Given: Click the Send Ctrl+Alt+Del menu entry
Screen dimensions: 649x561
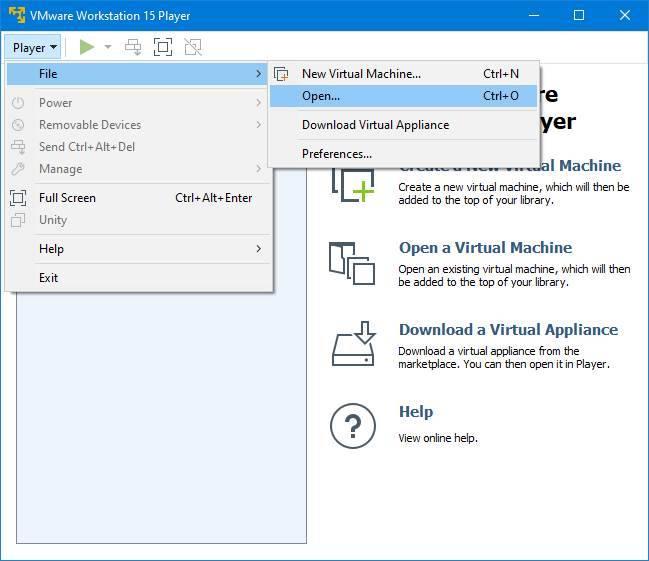Looking at the screenshot, I should [137, 147].
